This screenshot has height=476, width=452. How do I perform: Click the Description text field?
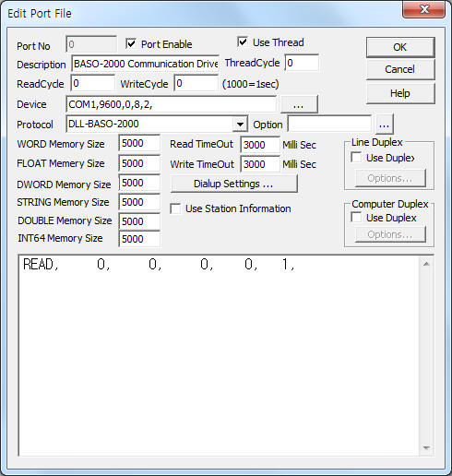click(145, 64)
